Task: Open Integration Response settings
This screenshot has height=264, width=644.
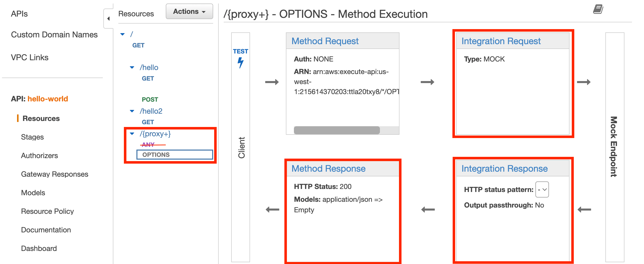Action: click(505, 168)
